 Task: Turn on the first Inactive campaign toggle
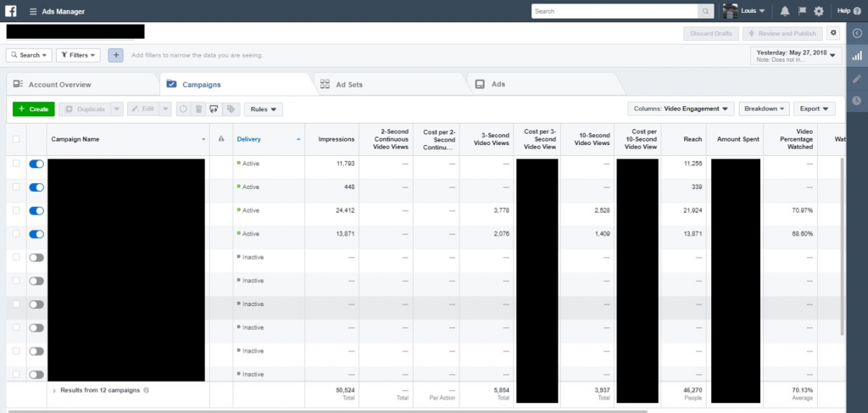point(36,258)
